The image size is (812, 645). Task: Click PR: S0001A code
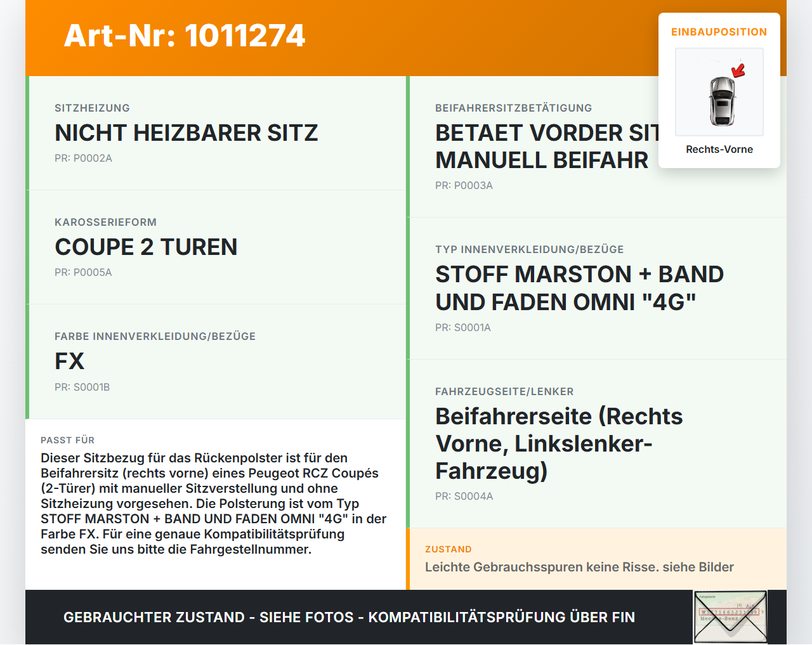[463, 327]
